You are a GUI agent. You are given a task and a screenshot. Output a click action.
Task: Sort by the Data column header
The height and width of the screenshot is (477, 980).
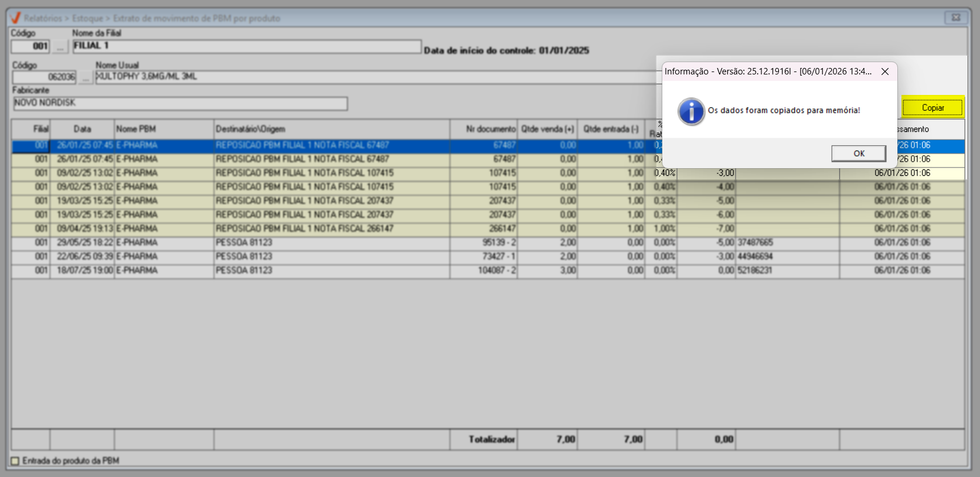(x=82, y=129)
